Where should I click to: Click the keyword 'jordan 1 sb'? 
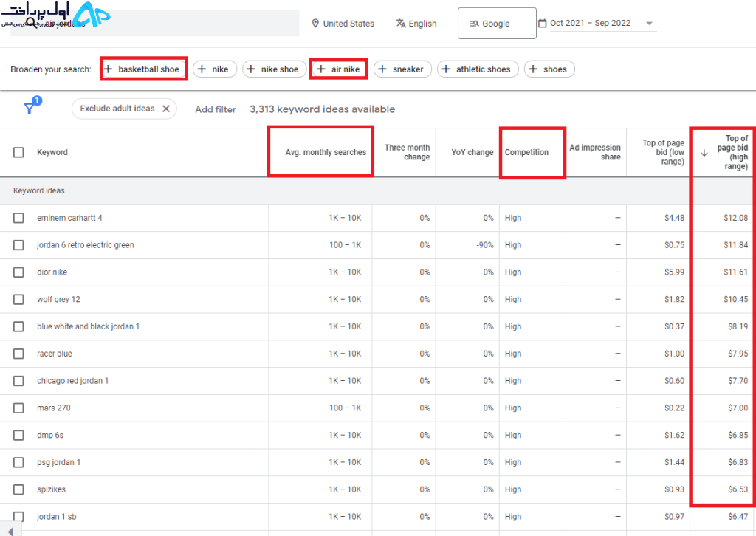click(x=56, y=517)
